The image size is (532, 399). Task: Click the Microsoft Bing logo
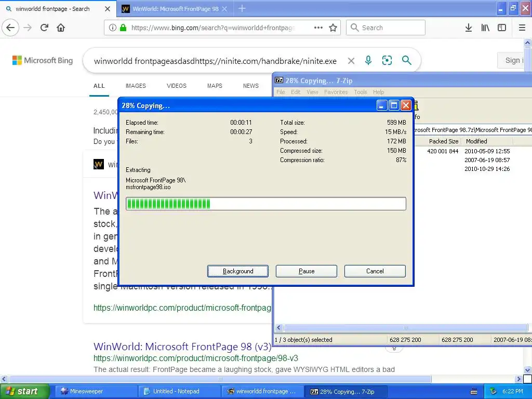[43, 60]
